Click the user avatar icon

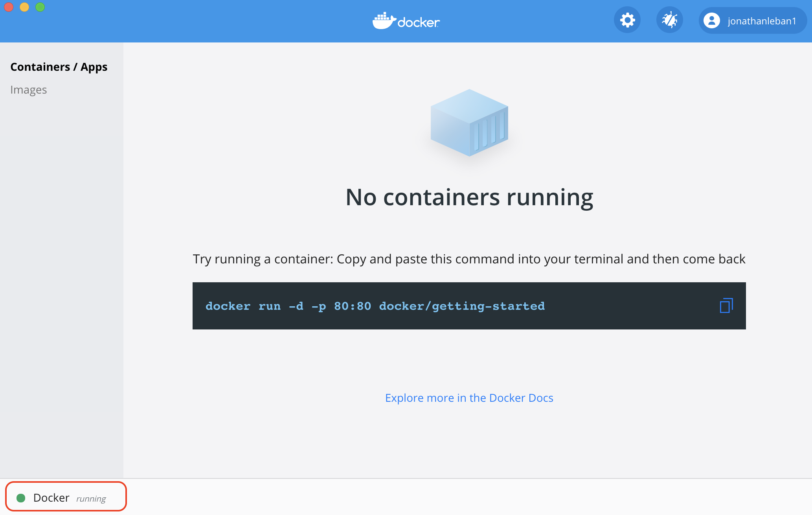pos(711,20)
